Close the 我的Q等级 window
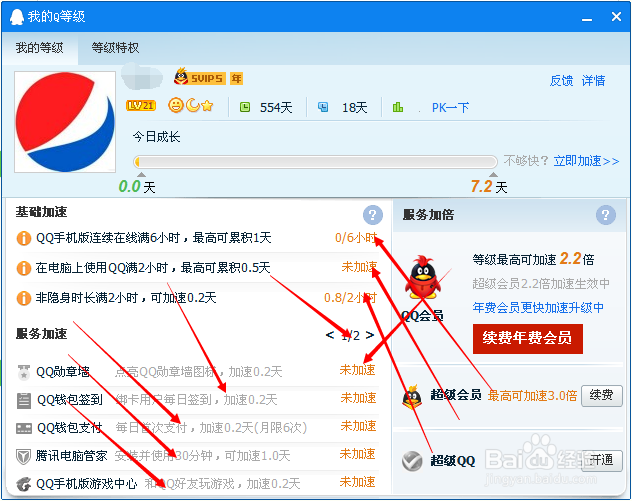632x501 pixels. [x=616, y=17]
